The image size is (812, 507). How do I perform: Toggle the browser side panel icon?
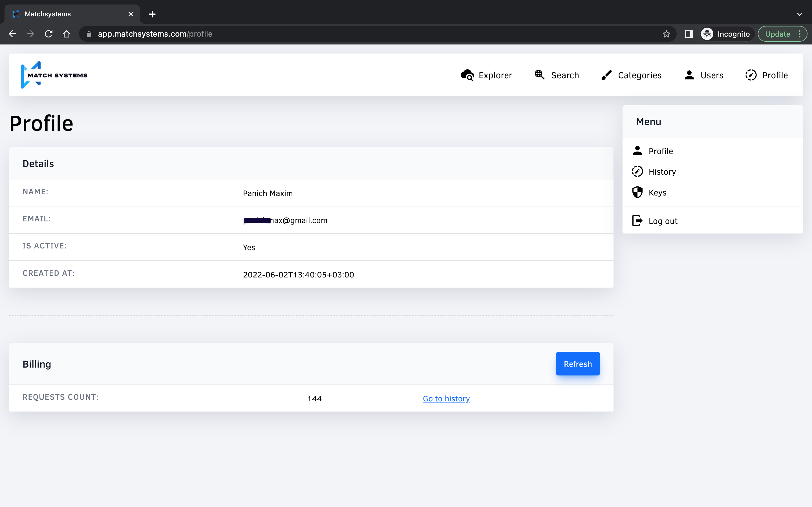click(689, 34)
